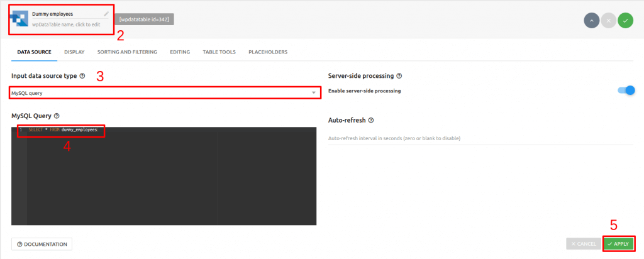
Task: Click help icon next to MySQL Query label
Action: [x=57, y=116]
